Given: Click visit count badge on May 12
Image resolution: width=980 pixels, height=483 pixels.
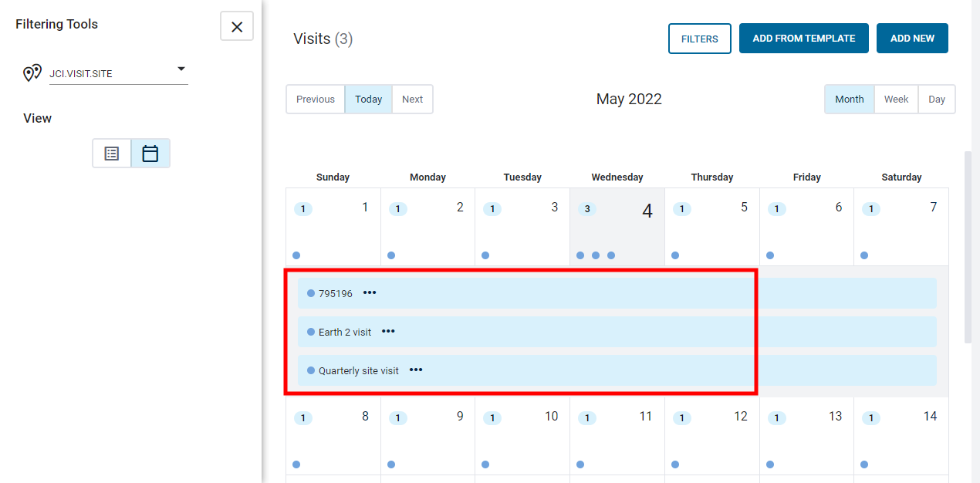Looking at the screenshot, I should pyautogui.click(x=682, y=418).
